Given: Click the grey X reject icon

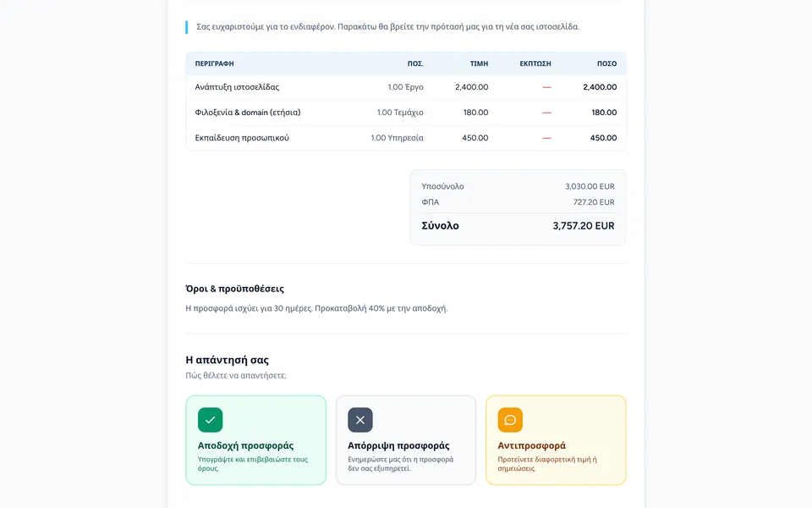Looking at the screenshot, I should tap(360, 420).
